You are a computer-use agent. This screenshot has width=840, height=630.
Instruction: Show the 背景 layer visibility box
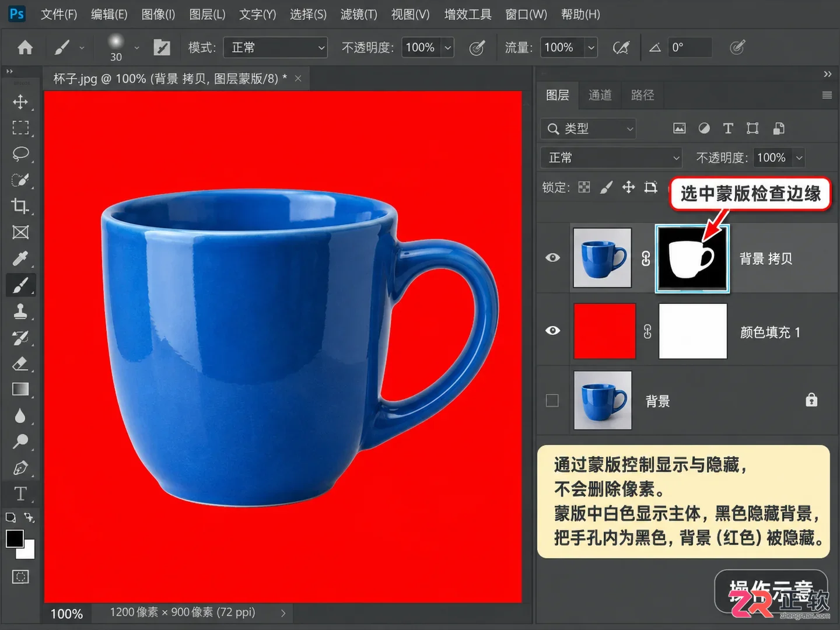click(552, 401)
